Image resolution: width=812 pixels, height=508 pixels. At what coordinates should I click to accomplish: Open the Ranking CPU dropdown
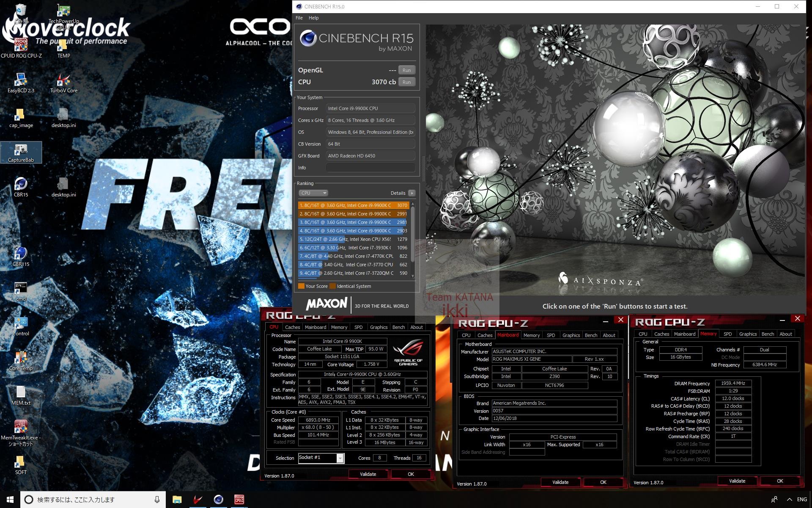coord(313,193)
